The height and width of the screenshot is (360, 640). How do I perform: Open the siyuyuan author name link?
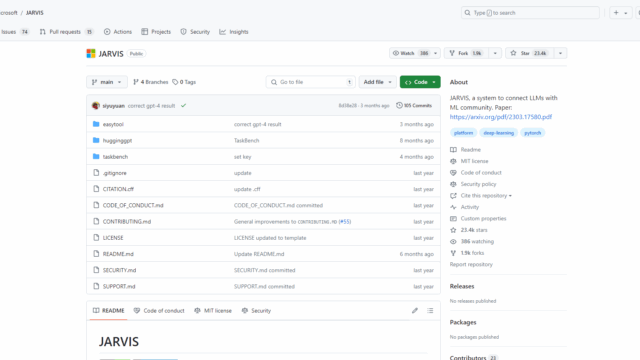click(x=113, y=106)
